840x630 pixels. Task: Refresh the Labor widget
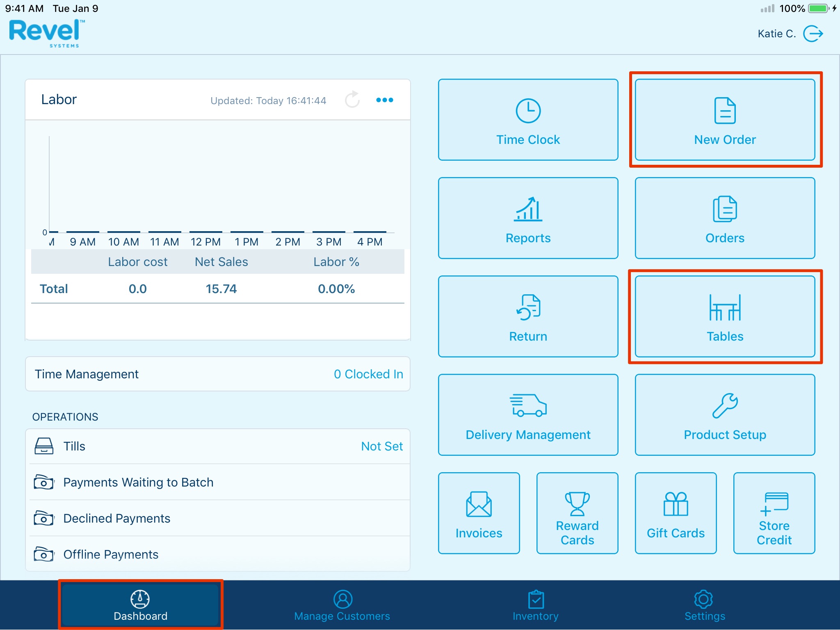[x=352, y=100]
